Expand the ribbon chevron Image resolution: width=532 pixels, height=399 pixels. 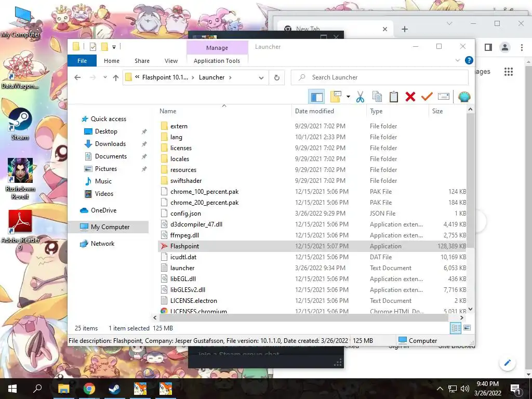457,60
